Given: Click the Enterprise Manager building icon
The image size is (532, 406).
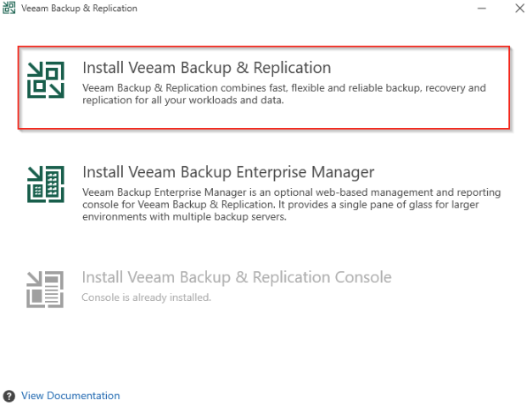Looking at the screenshot, I should (x=47, y=184).
